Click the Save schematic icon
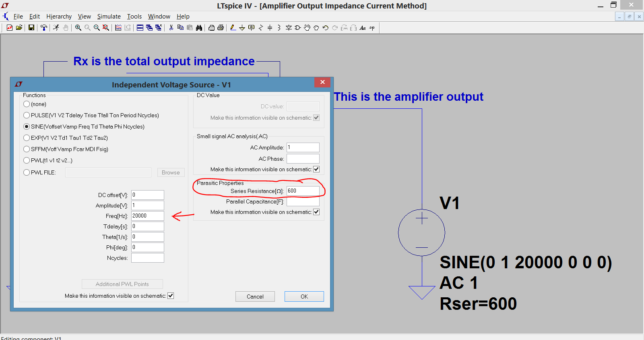The width and height of the screenshot is (644, 340). 31,28
